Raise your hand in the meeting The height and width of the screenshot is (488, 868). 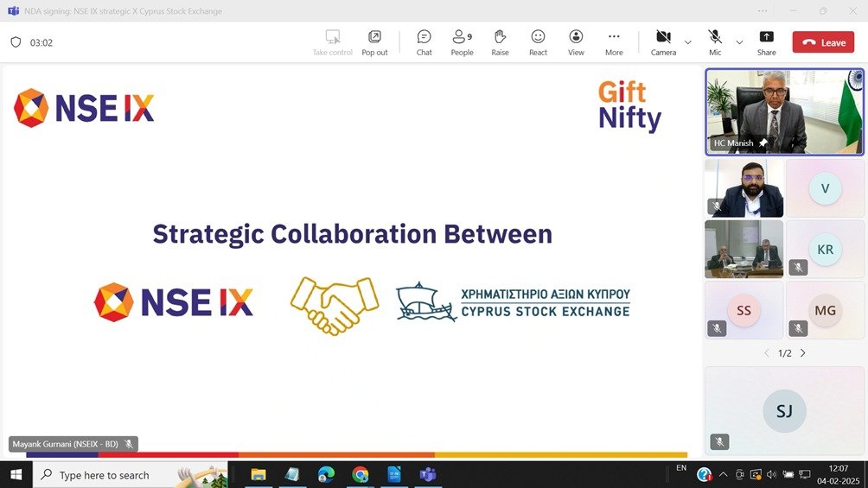(500, 42)
